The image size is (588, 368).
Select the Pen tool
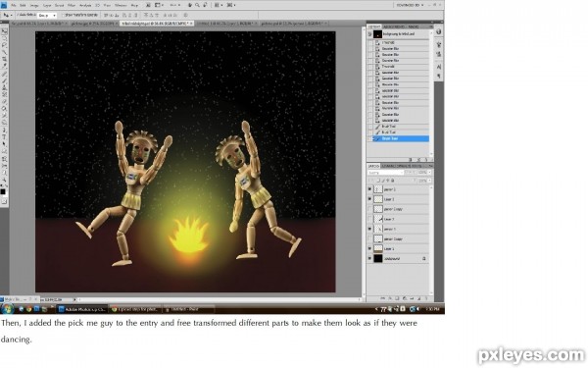click(x=4, y=131)
